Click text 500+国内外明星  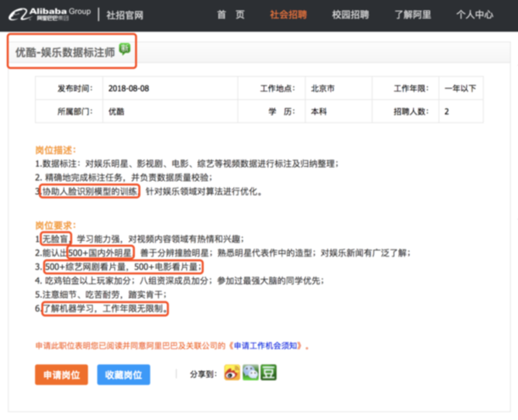coord(100,253)
